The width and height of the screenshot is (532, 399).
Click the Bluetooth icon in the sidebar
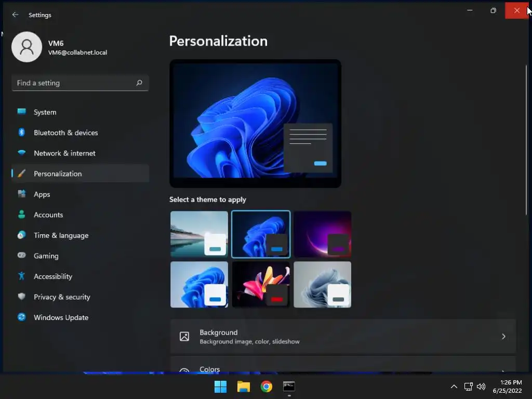pyautogui.click(x=22, y=132)
